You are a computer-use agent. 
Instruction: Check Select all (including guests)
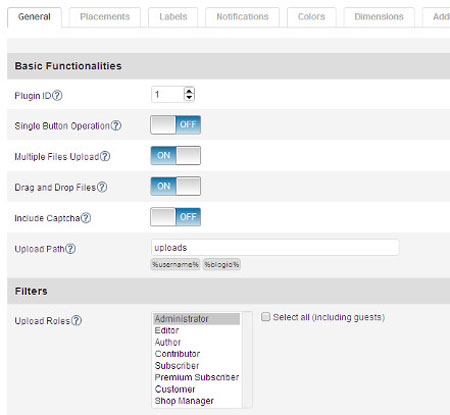click(x=265, y=317)
